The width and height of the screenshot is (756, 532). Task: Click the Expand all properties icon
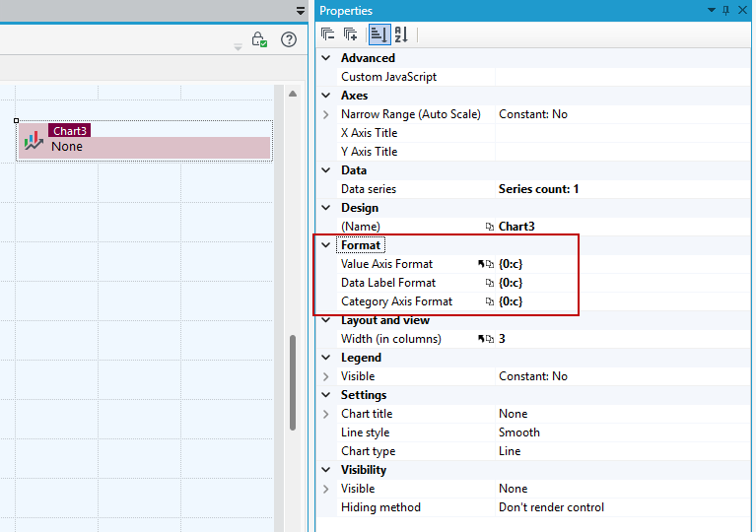pos(351,34)
